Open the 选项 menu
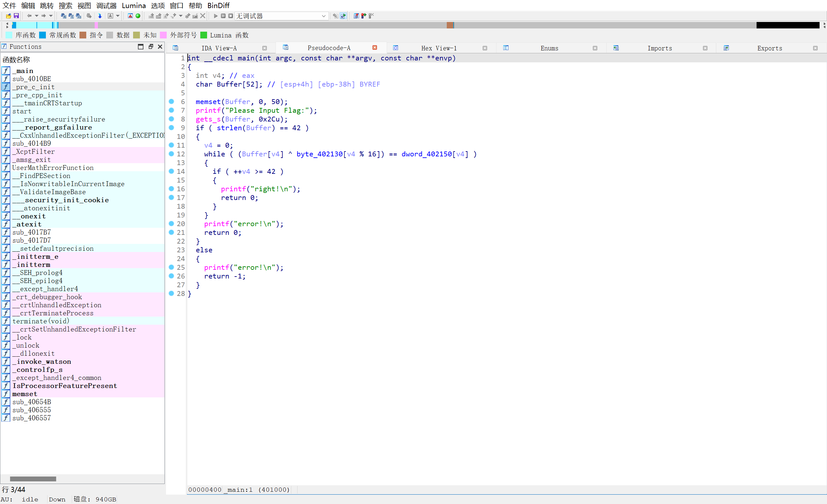 tap(158, 5)
